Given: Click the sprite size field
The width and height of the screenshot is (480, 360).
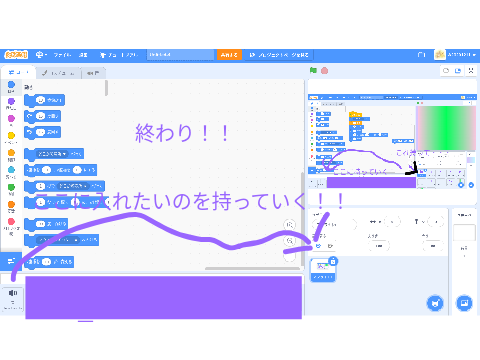Looking at the screenshot, I should tap(379, 246).
